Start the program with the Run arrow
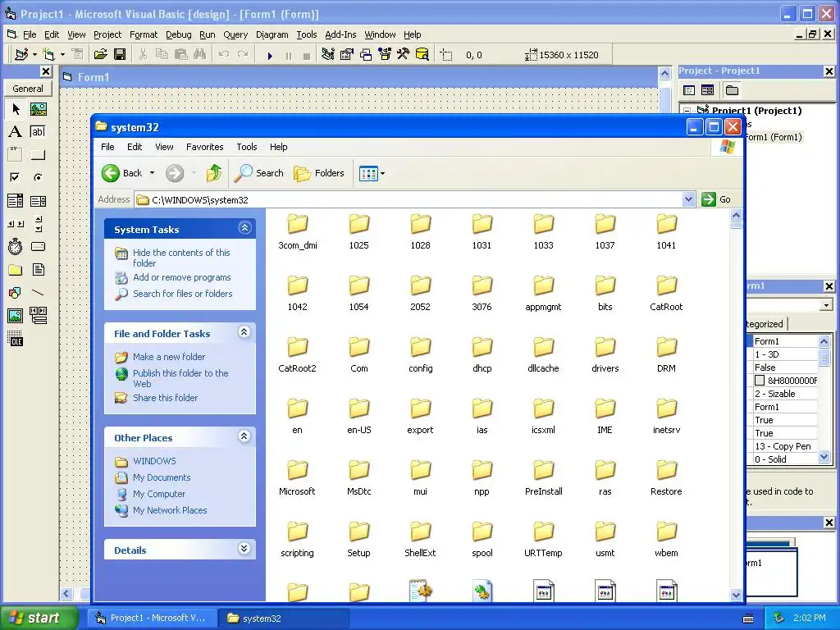The height and width of the screenshot is (630, 840). pyautogui.click(x=270, y=55)
